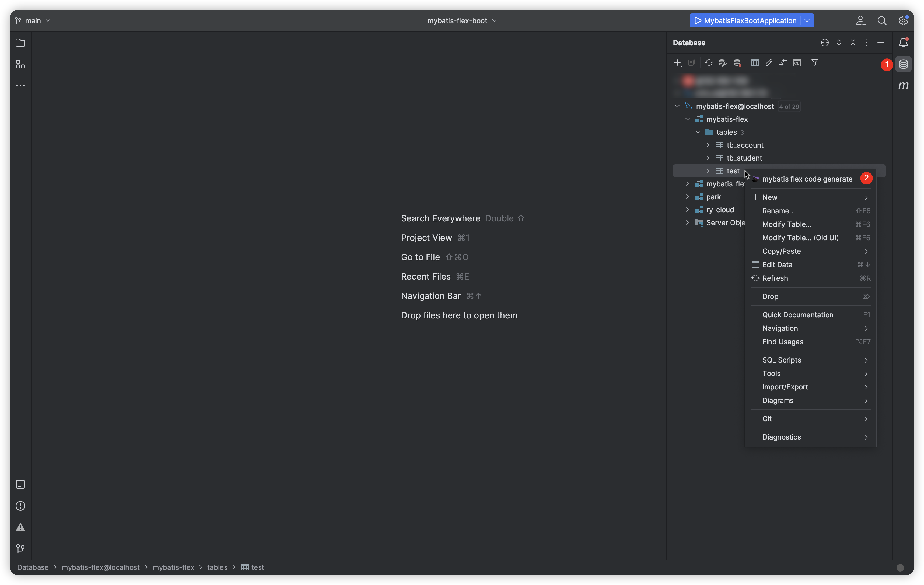
Task: Expand the test table node
Action: (708, 171)
